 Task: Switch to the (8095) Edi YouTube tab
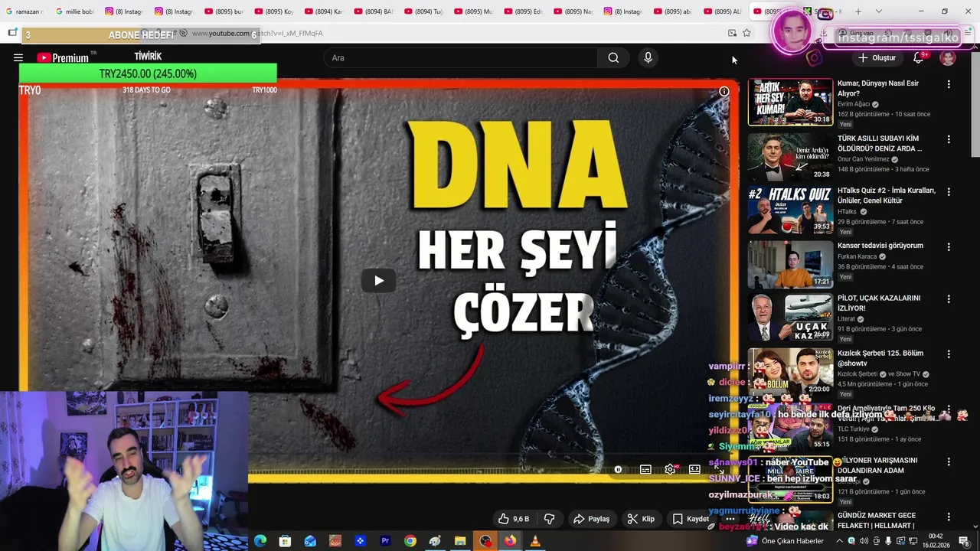tap(523, 11)
